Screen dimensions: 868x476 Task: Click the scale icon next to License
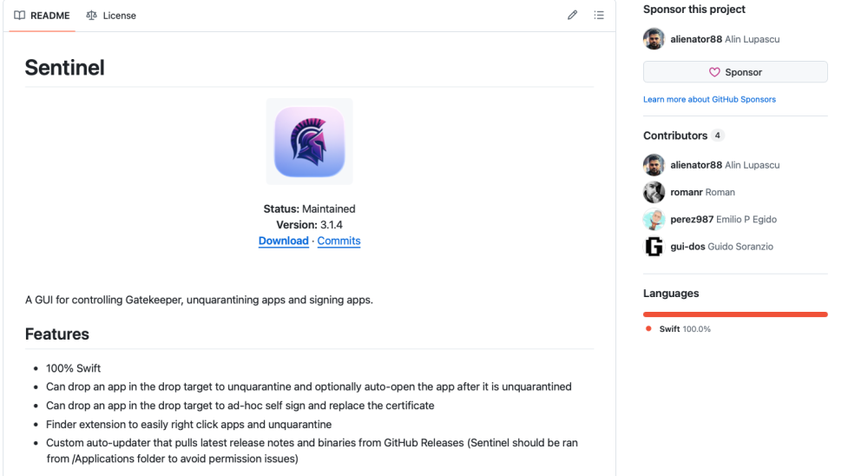pos(91,16)
